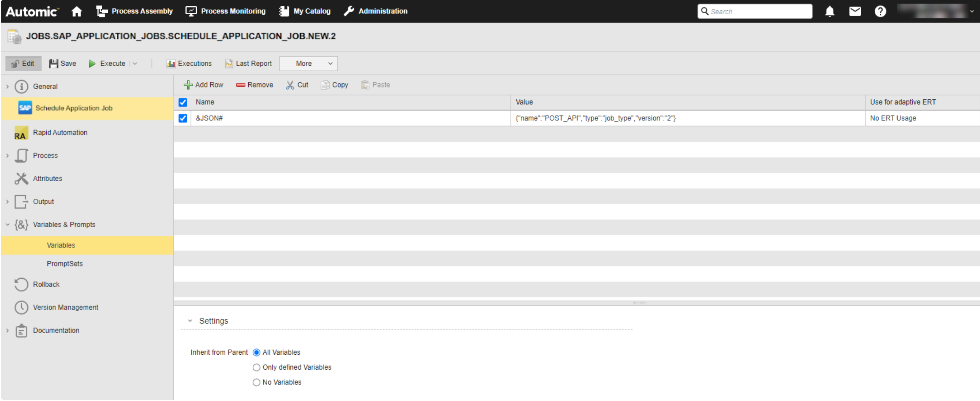This screenshot has height=401, width=980.
Task: Click the search input field
Action: [755, 11]
